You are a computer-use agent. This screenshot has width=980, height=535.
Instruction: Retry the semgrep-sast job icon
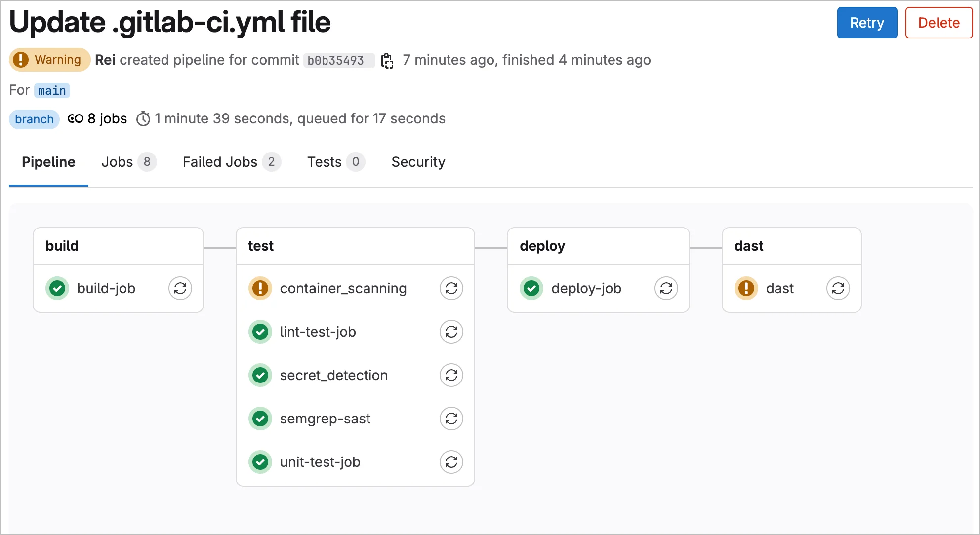point(451,419)
